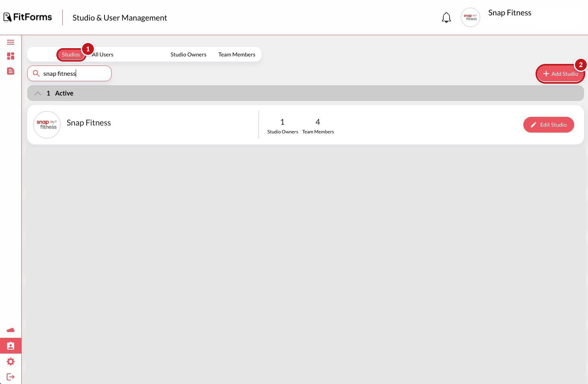Click Edit Studio for Snap Fitness
The image size is (588, 384).
pyautogui.click(x=549, y=125)
